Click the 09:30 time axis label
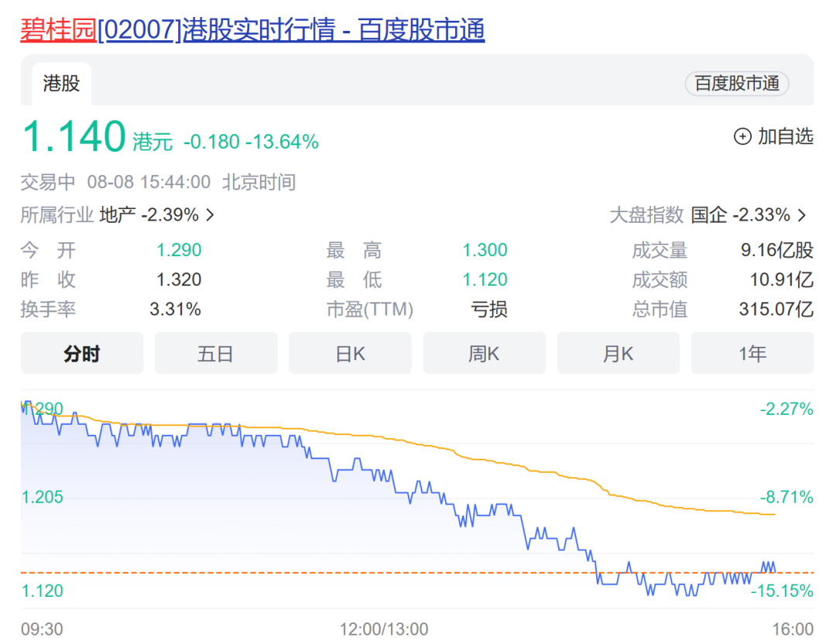Image resolution: width=836 pixels, height=644 pixels. point(42,629)
